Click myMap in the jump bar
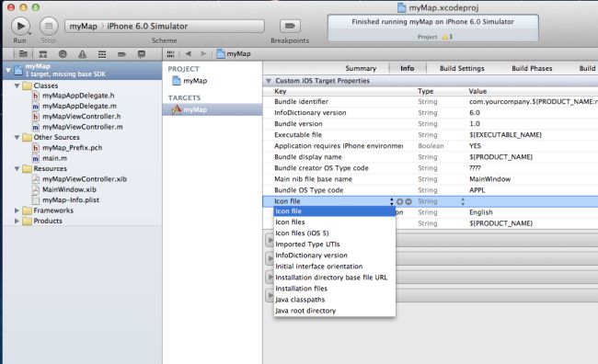598x364 pixels. click(x=234, y=53)
